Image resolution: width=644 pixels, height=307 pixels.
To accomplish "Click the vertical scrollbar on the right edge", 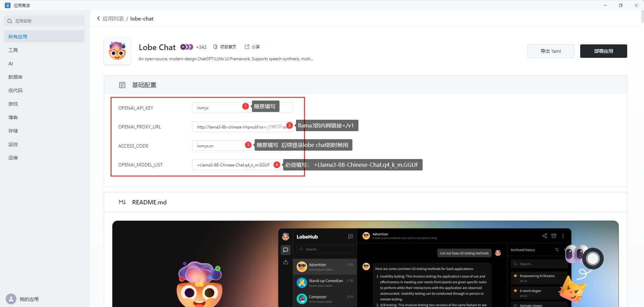I will click(x=642, y=17).
